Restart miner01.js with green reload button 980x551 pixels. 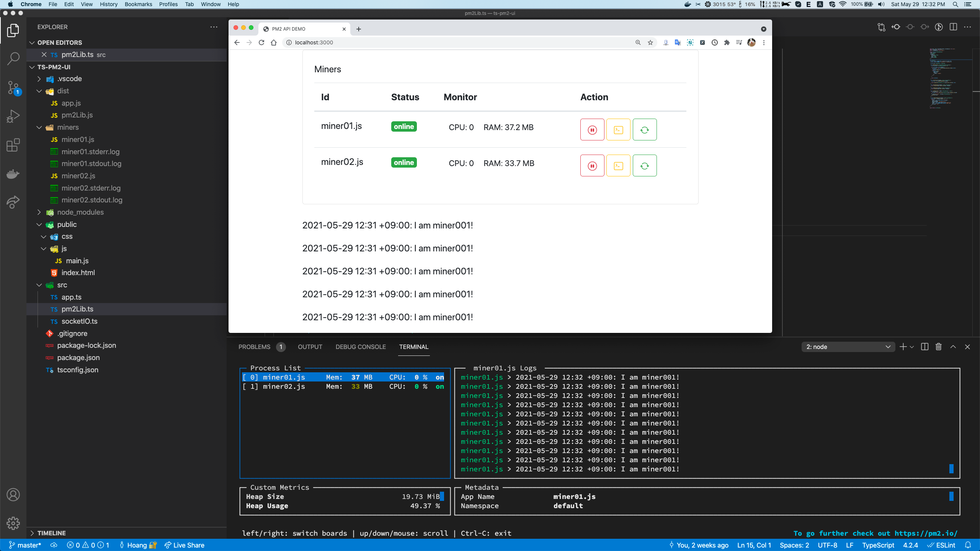(x=644, y=130)
